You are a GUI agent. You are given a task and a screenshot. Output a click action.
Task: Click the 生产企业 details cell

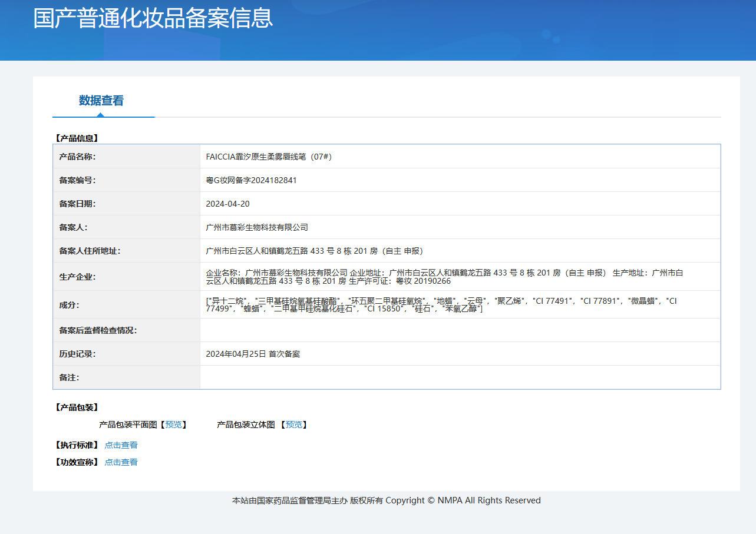click(460, 277)
